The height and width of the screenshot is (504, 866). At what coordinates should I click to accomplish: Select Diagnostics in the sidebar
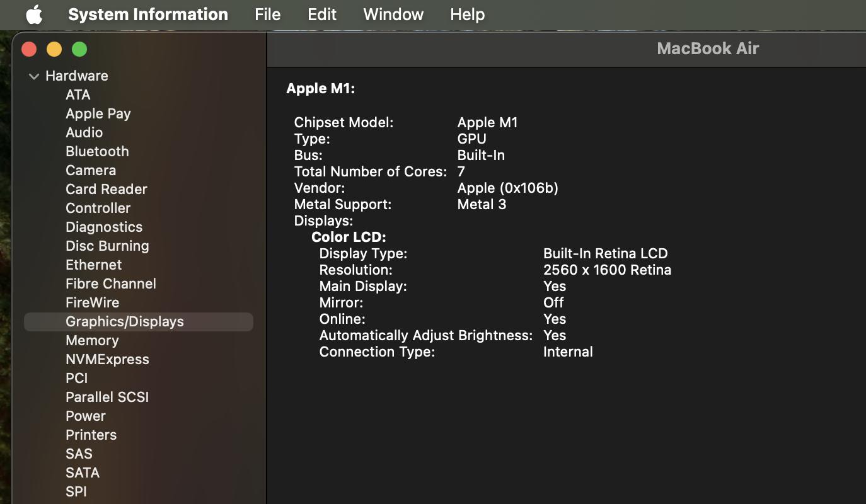coord(104,227)
